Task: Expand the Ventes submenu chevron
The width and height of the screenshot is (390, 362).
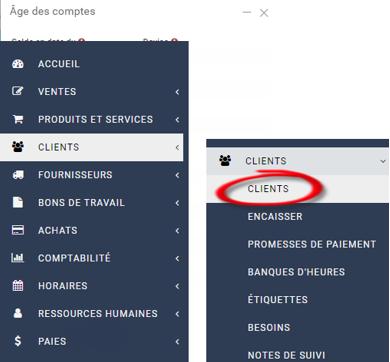Action: click(x=177, y=92)
